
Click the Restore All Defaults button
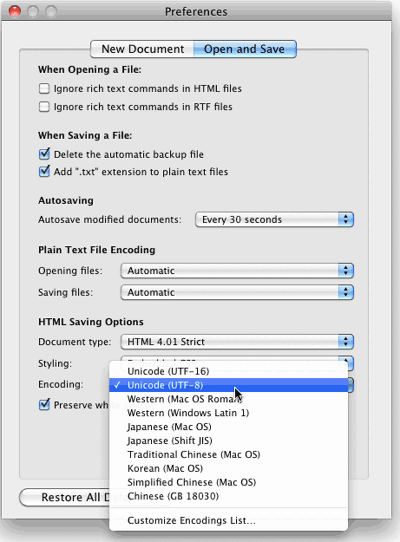click(64, 497)
